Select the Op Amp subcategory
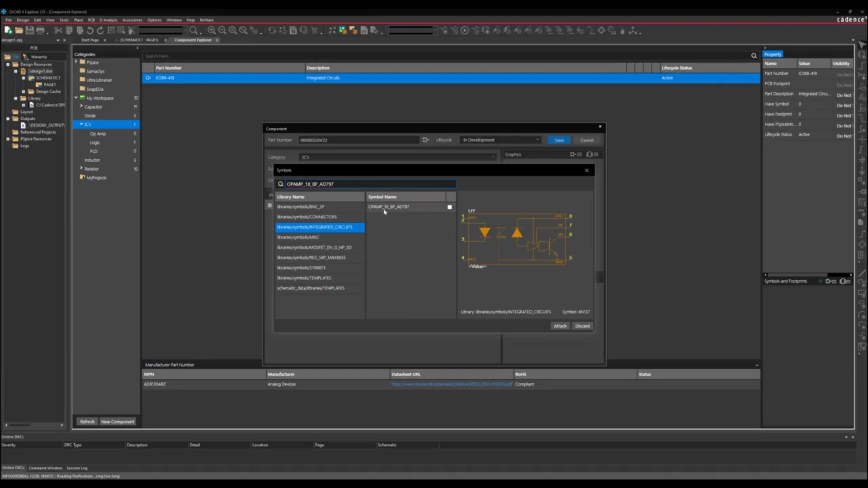The width and height of the screenshot is (868, 488). [98, 134]
